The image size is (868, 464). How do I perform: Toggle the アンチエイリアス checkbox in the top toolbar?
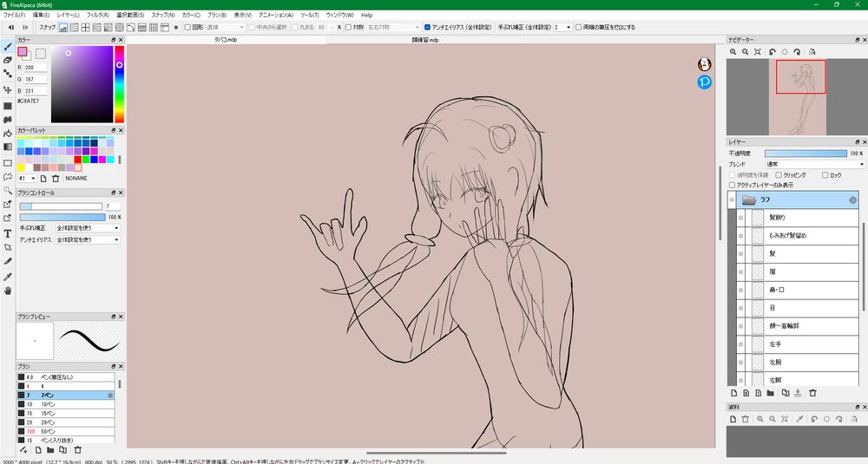point(427,27)
